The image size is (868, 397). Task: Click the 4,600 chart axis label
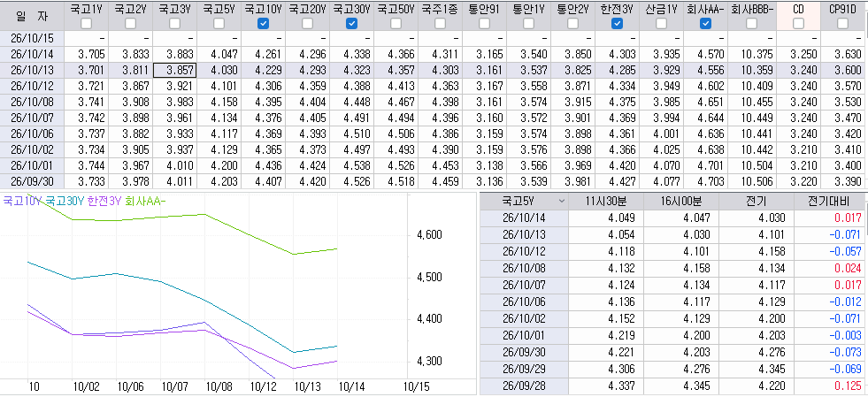[x=429, y=235]
